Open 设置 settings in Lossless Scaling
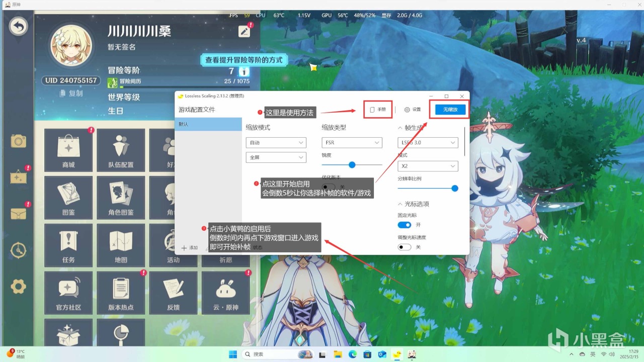 [x=413, y=109]
